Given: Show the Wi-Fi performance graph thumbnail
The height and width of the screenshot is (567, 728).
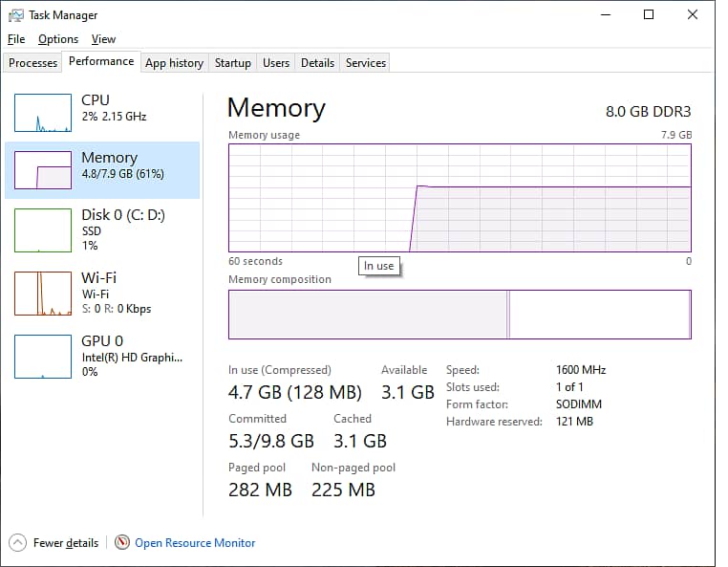Looking at the screenshot, I should pos(43,294).
